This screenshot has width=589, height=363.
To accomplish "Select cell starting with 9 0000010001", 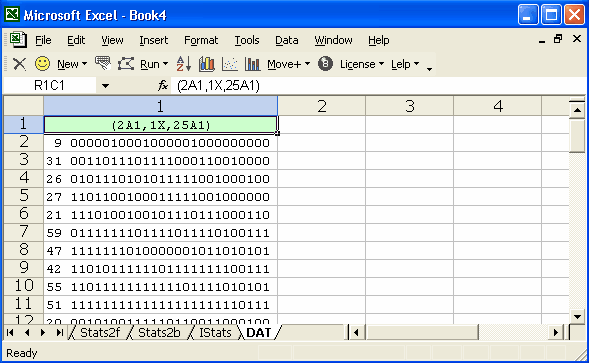I will coord(160,143).
